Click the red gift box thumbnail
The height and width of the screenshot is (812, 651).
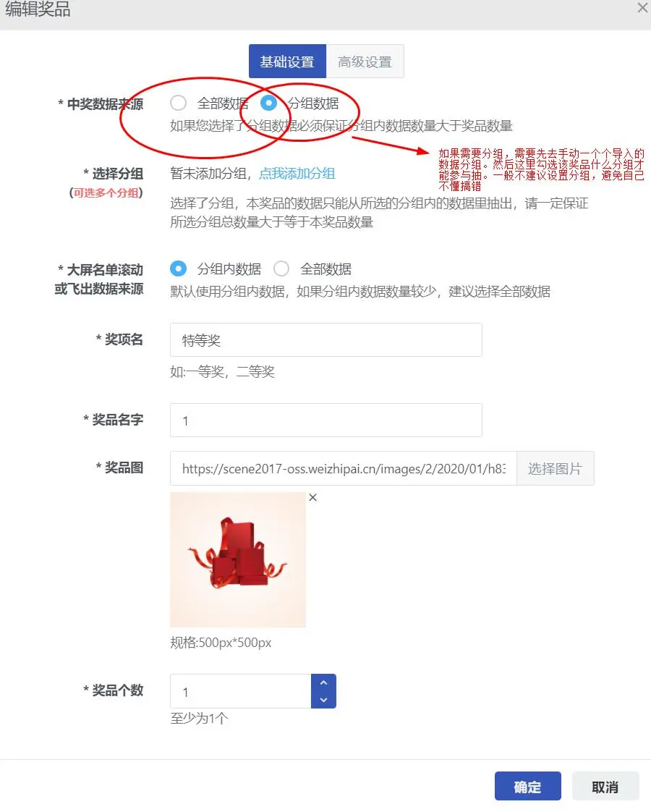[238, 560]
